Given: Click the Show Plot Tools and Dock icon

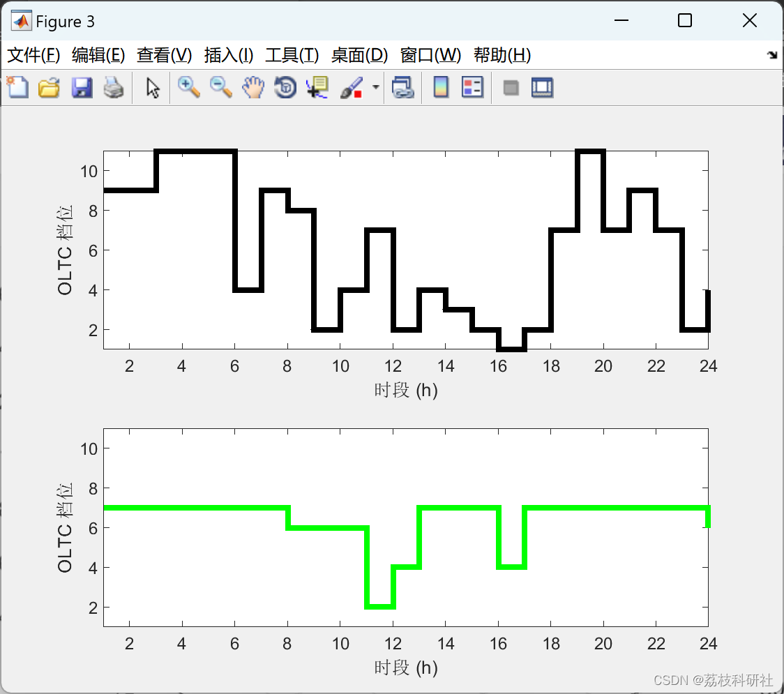Looking at the screenshot, I should (x=543, y=87).
